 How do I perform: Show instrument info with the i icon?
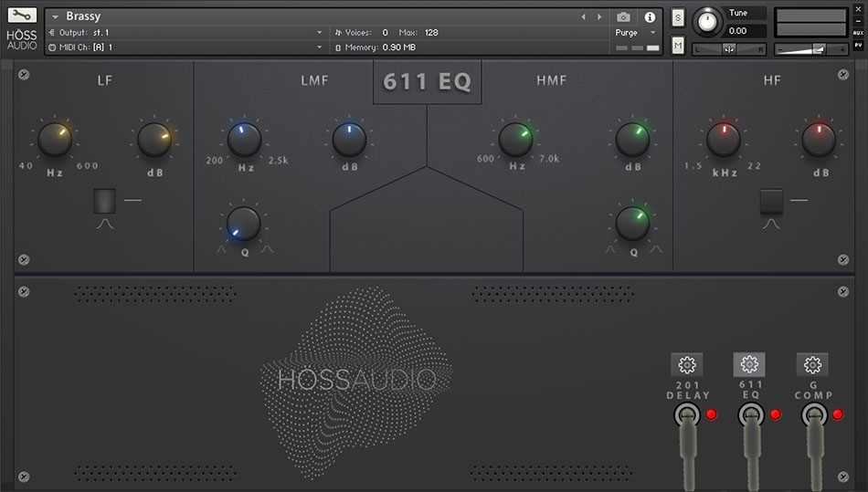pyautogui.click(x=650, y=17)
